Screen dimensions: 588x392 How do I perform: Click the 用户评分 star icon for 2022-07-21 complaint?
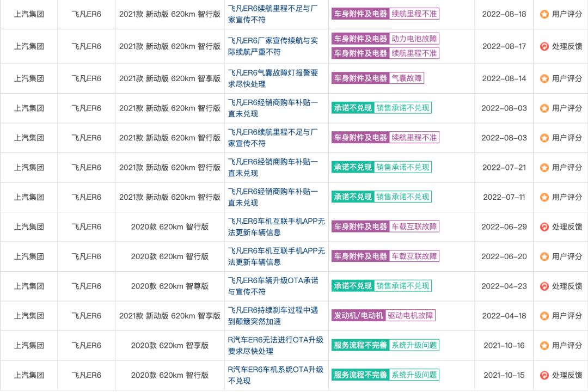[x=544, y=168]
